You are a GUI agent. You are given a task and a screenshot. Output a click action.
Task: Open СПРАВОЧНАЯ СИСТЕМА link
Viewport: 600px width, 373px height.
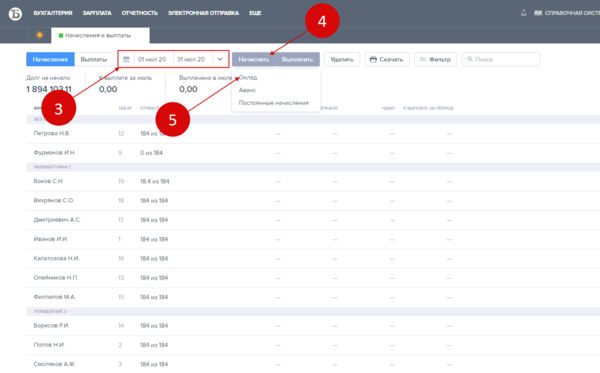click(x=572, y=13)
